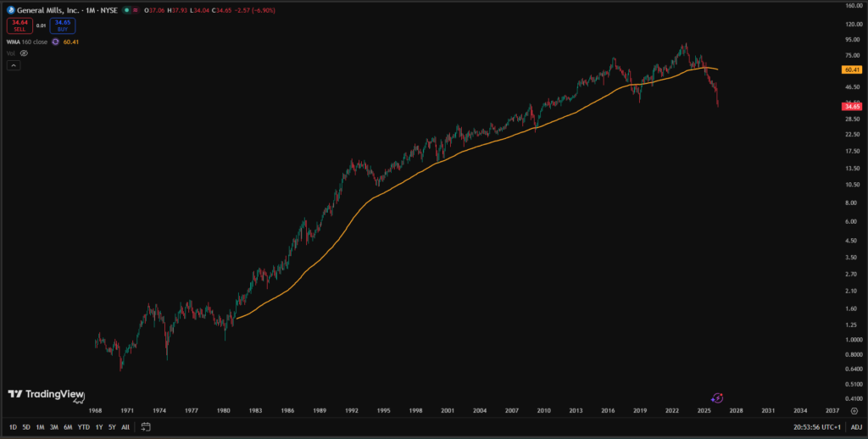Click the orange 60.41 WMA legend value

tap(71, 42)
